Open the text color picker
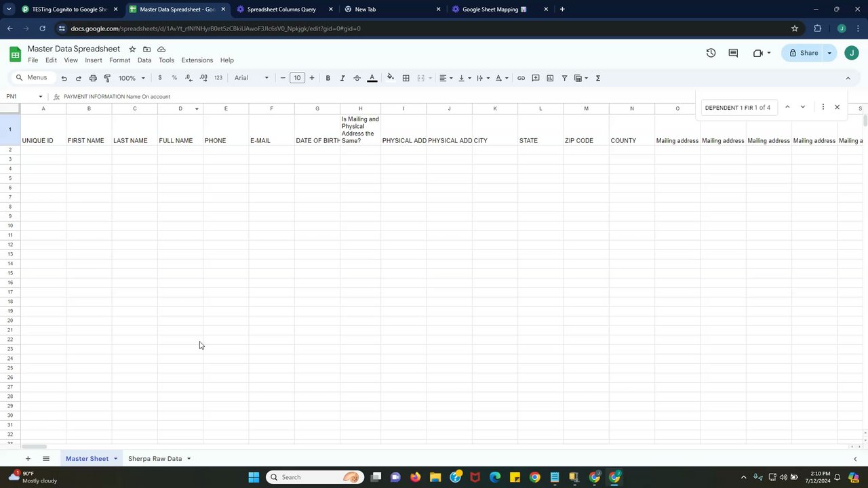The image size is (868, 488). pos(372,78)
